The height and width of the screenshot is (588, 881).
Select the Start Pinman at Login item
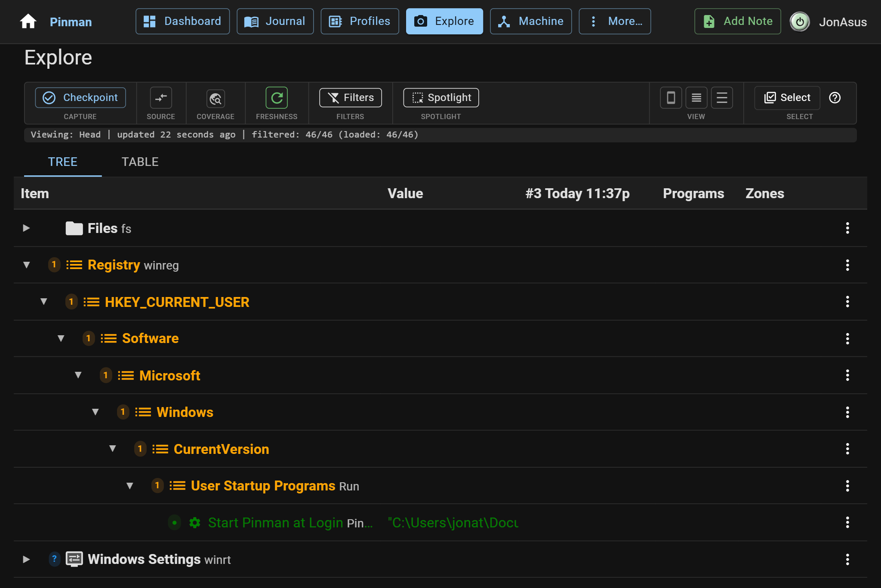coord(276,523)
